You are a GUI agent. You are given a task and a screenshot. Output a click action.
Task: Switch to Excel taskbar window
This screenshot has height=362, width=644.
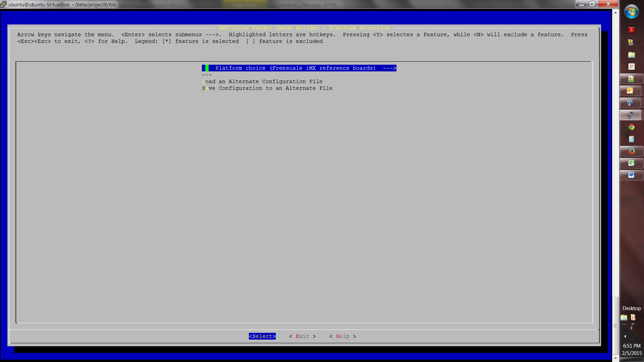click(x=631, y=163)
